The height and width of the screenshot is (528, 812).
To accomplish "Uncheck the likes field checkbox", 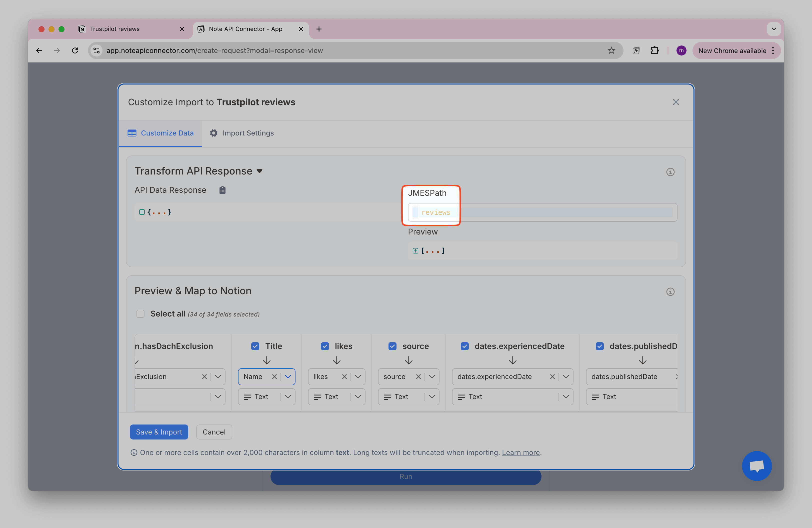I will (x=325, y=346).
